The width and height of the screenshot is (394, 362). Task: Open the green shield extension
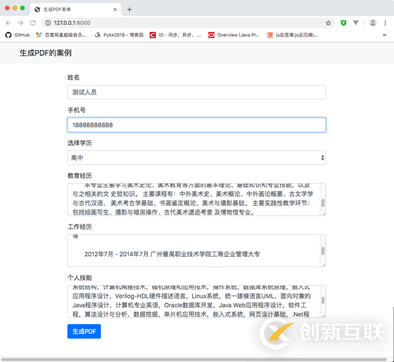343,23
